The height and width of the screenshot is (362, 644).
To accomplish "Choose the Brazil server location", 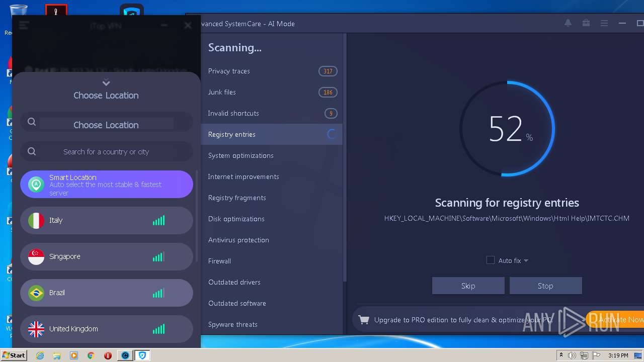I will click(x=106, y=293).
